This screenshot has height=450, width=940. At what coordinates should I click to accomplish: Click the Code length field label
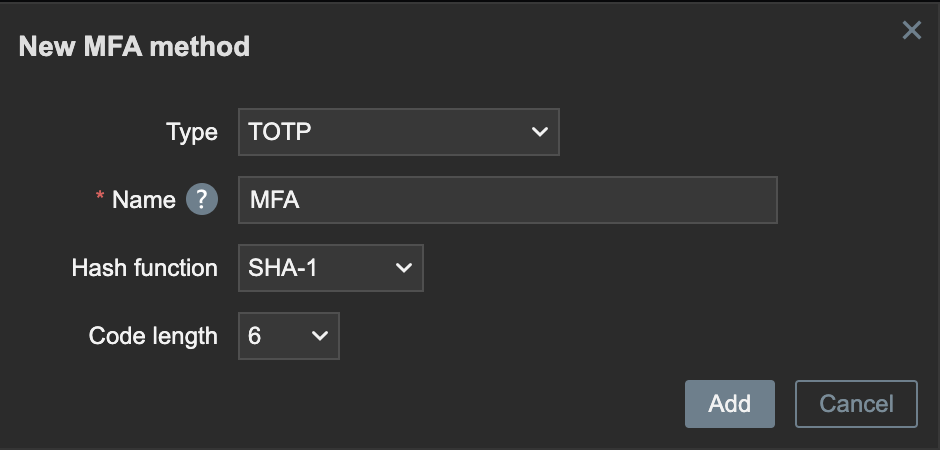click(153, 336)
